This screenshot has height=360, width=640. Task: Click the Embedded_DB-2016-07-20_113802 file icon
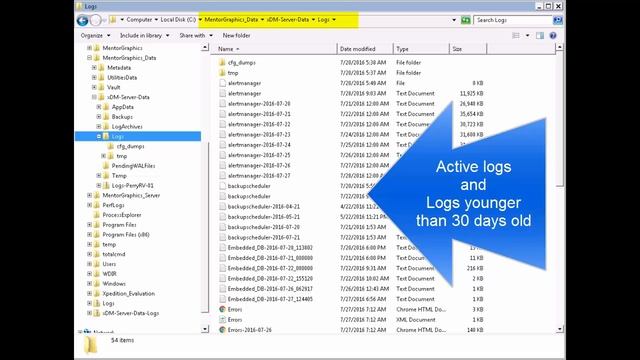(222, 247)
